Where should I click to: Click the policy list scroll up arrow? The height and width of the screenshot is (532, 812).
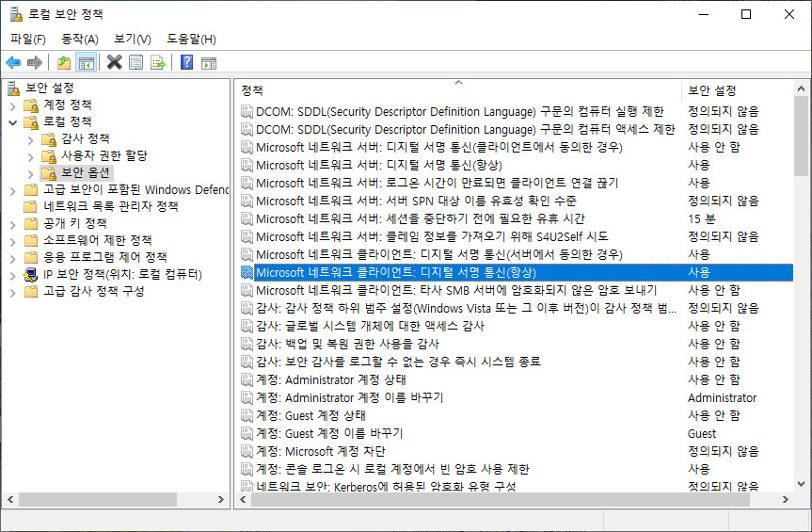[801, 89]
